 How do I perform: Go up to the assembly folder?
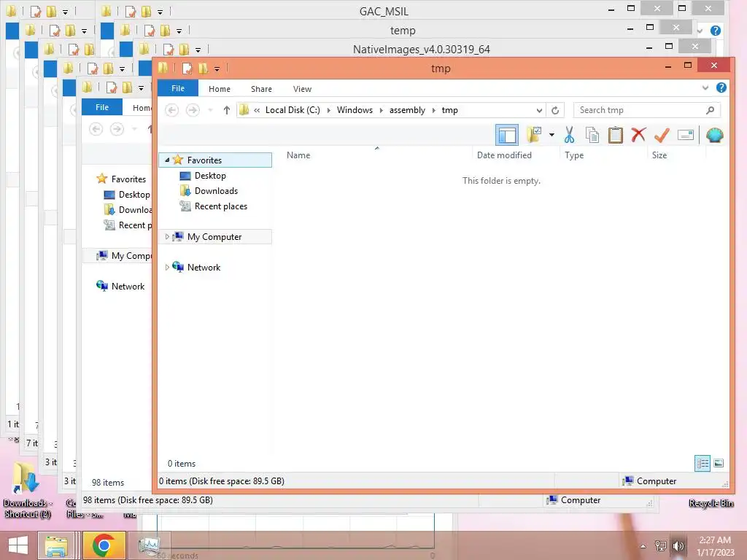point(227,110)
